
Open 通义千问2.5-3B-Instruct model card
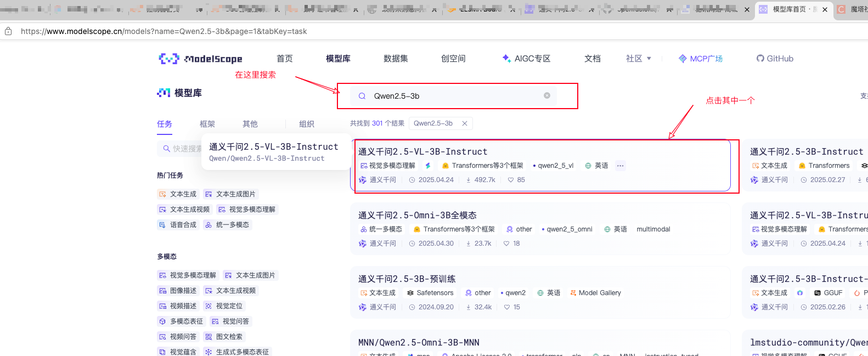807,152
